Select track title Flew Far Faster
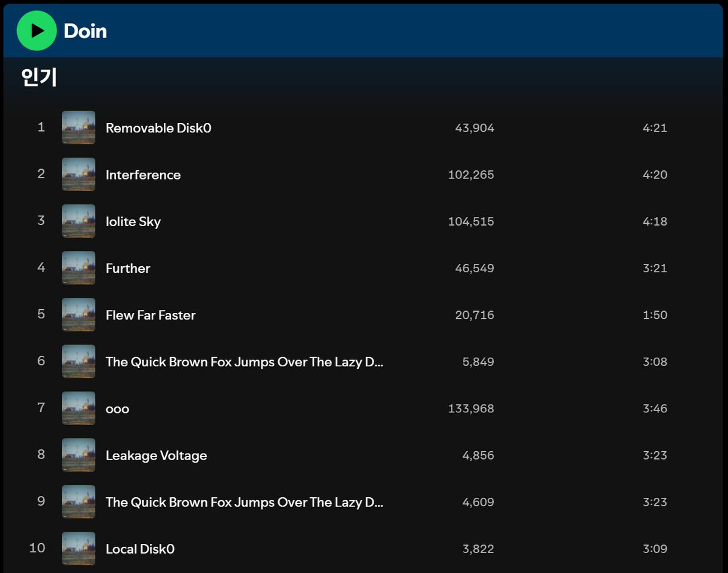The image size is (728, 573). (x=150, y=315)
